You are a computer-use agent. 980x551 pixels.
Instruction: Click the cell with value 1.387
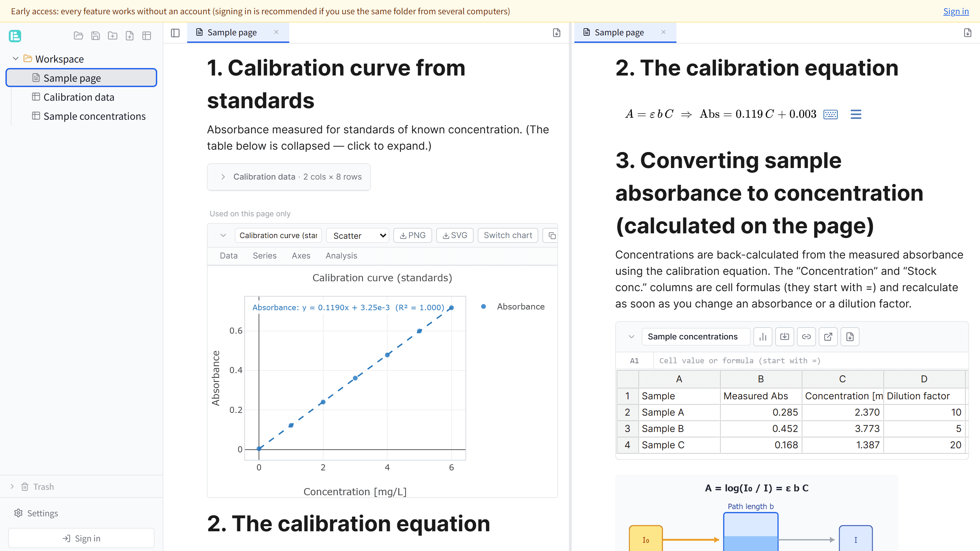[x=843, y=445]
